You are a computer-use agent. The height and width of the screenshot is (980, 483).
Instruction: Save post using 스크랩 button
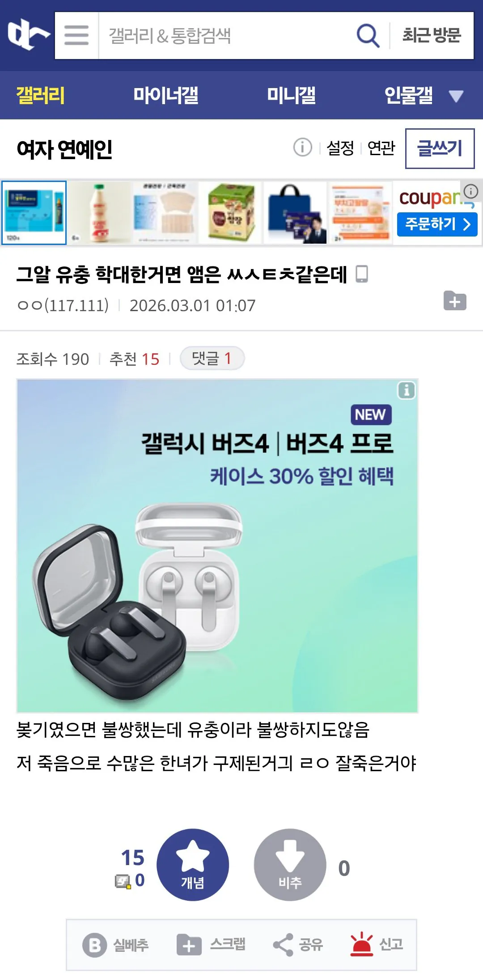point(211,944)
